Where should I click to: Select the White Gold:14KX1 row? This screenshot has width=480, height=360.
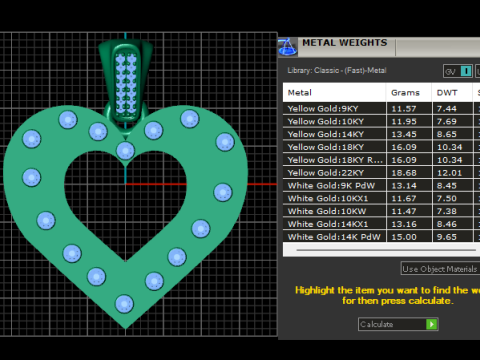381,224
